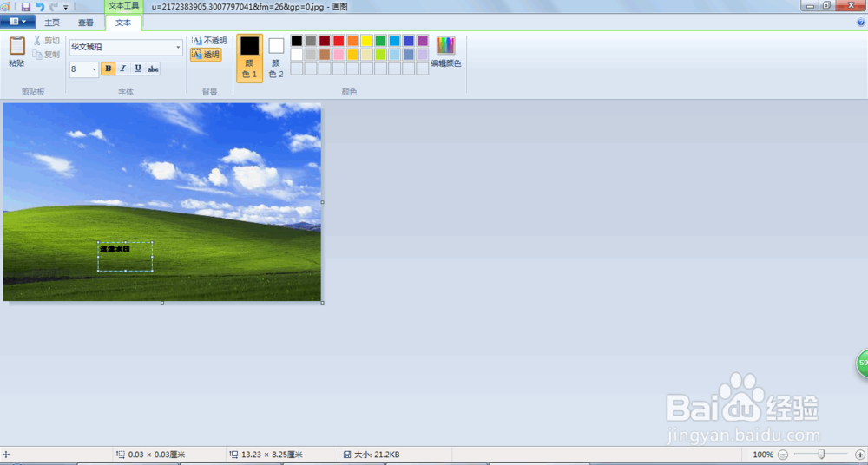Select the Transparent (透明) background option
Viewport: 868px width, 465px height.
(x=206, y=55)
